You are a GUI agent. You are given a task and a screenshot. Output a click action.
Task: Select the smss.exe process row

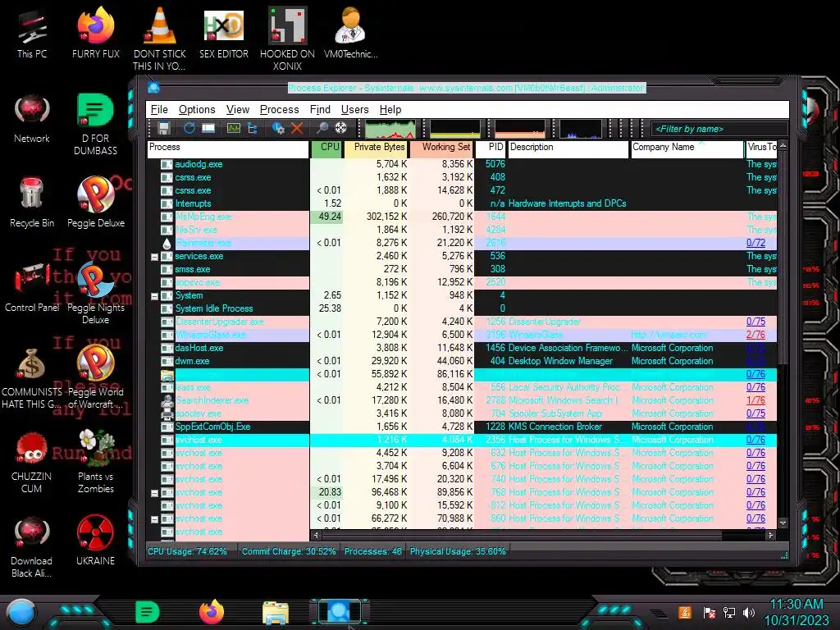pyautogui.click(x=463, y=269)
